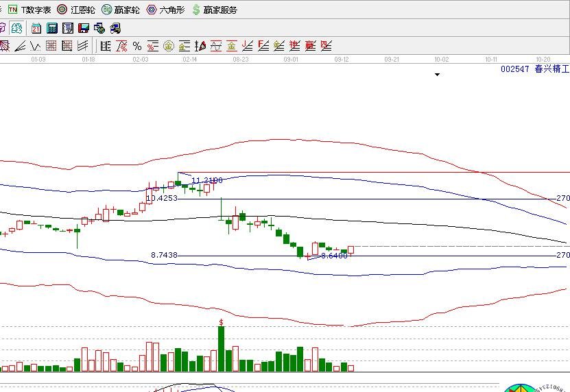Click the plain percent sign tool
The image size is (570, 392).
coord(137,46)
